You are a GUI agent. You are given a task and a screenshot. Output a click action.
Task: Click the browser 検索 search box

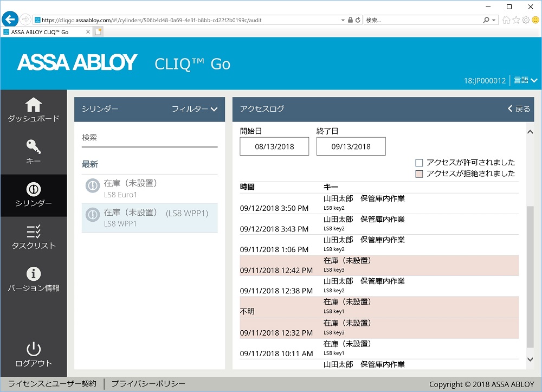pyautogui.click(x=422, y=20)
